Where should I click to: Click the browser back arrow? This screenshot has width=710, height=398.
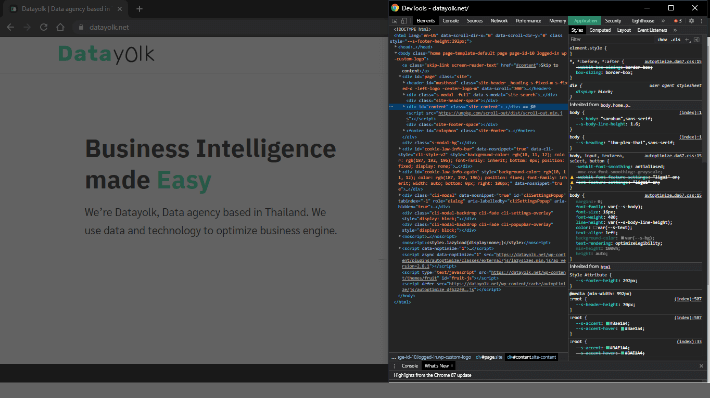[x=10, y=27]
